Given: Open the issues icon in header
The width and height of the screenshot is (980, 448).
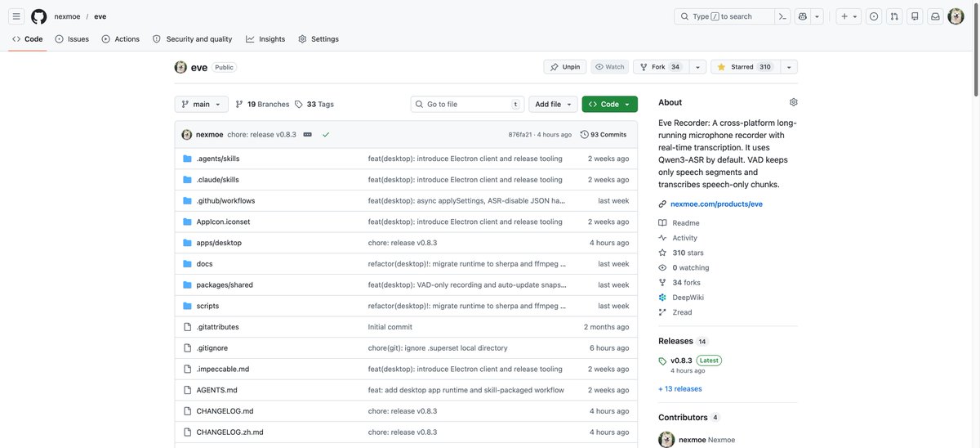Looking at the screenshot, I should [x=874, y=16].
